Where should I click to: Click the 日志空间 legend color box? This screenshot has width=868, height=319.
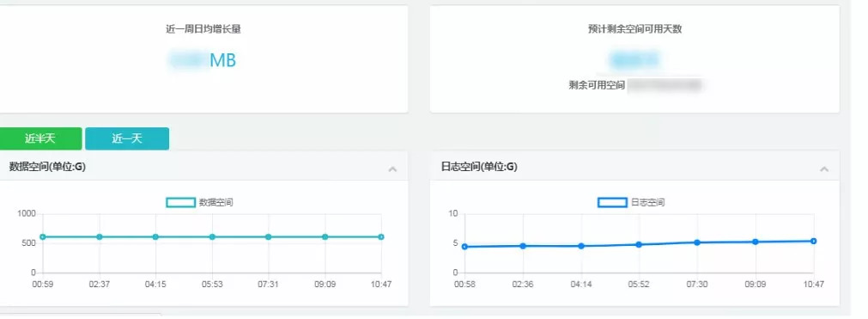click(612, 203)
